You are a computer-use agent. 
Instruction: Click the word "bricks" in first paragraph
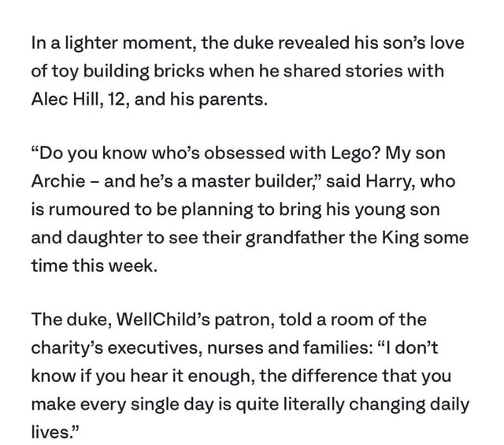[179, 70]
